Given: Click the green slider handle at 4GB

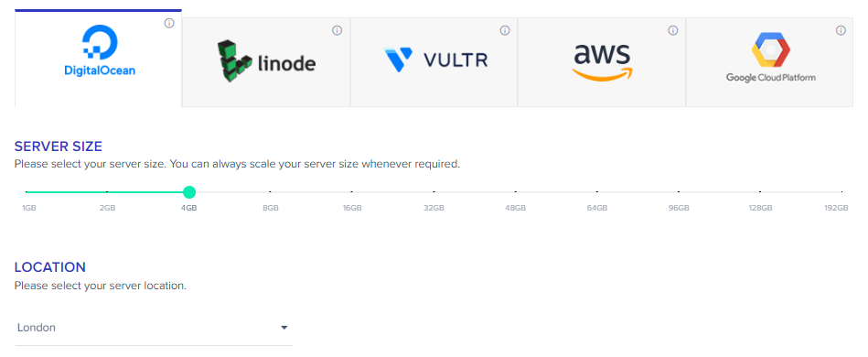Looking at the screenshot, I should pos(188,192).
